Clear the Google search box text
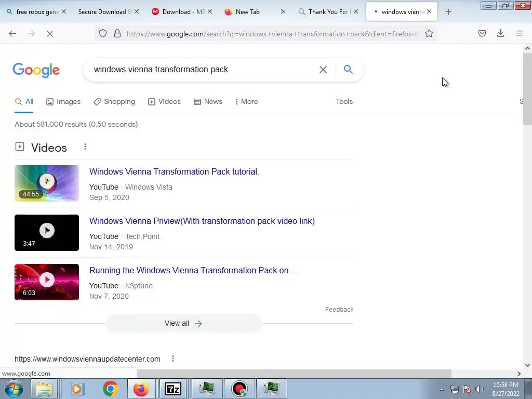Image resolution: width=532 pixels, height=399 pixels. pyautogui.click(x=323, y=70)
